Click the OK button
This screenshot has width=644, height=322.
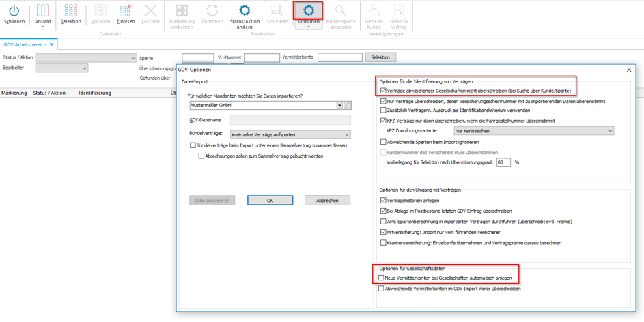[x=270, y=201]
